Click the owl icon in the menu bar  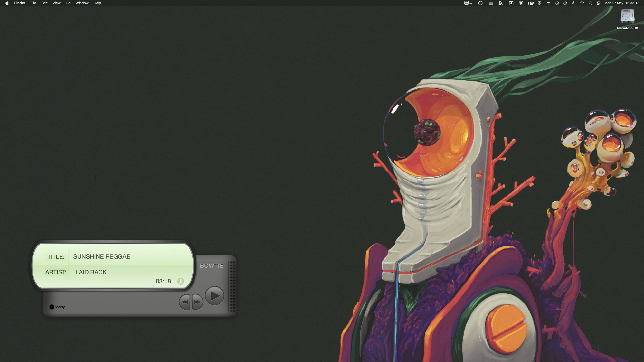point(468,3)
